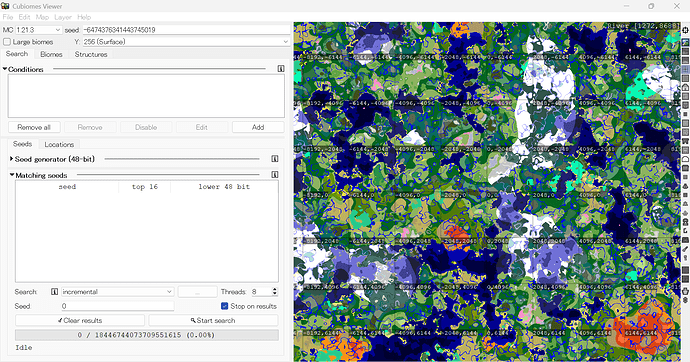Click the starting Seed field showing 0
The width and height of the screenshot is (690, 362).
(117, 306)
